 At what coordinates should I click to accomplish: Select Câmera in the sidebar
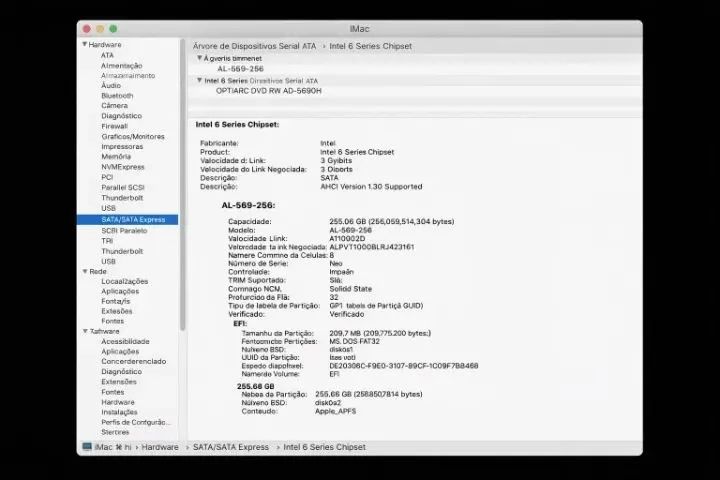tap(114, 106)
